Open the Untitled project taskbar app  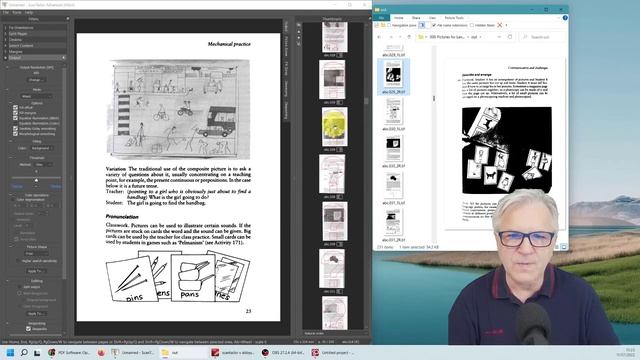(x=333, y=352)
